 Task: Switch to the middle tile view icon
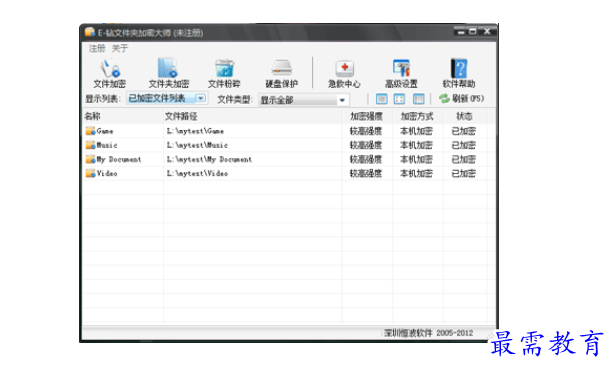pyautogui.click(x=399, y=99)
